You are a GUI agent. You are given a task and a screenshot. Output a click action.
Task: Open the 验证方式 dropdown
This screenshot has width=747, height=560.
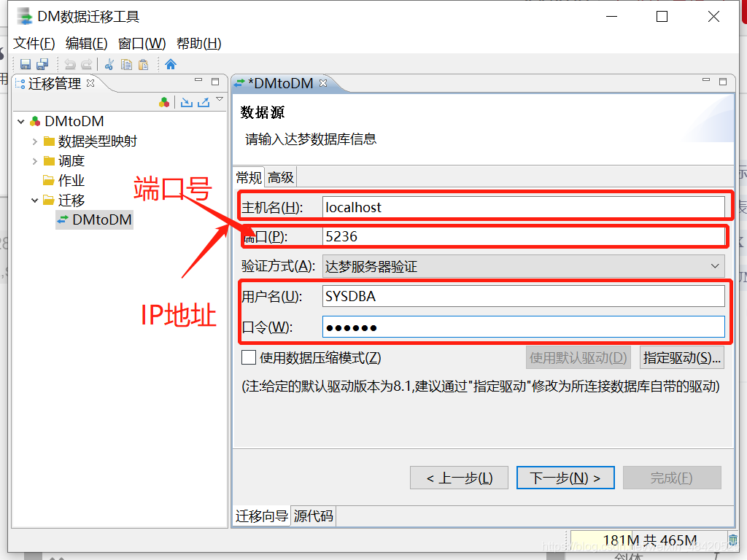click(x=523, y=266)
